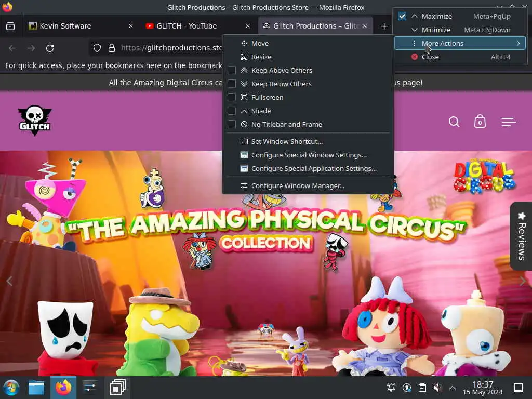This screenshot has height=399, width=532.
Task: Select Move in window menu
Action: [308, 43]
